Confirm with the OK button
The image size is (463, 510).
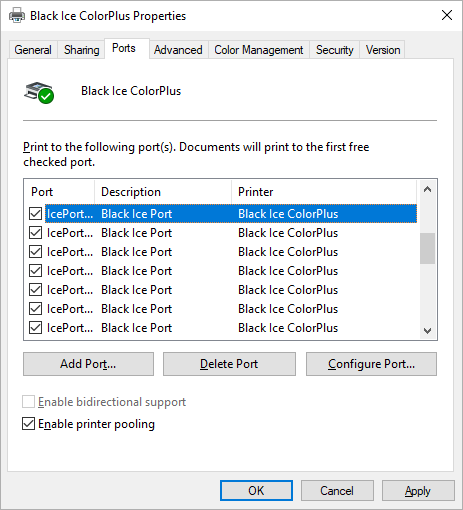[256, 491]
